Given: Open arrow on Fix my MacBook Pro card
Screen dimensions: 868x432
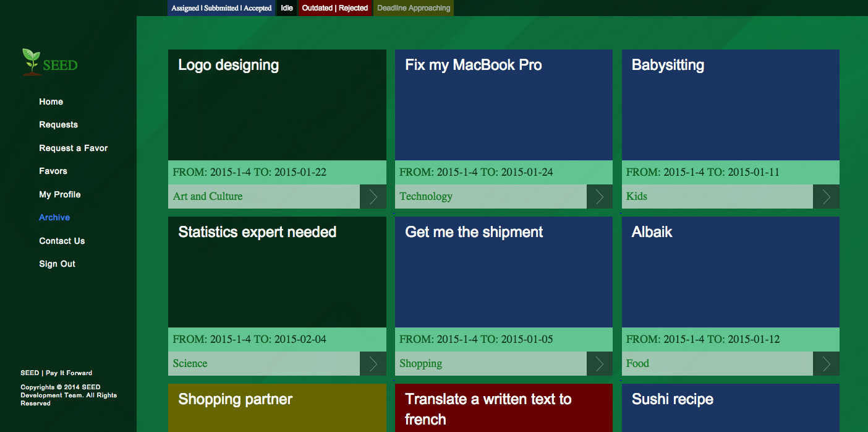Looking at the screenshot, I should 600,196.
